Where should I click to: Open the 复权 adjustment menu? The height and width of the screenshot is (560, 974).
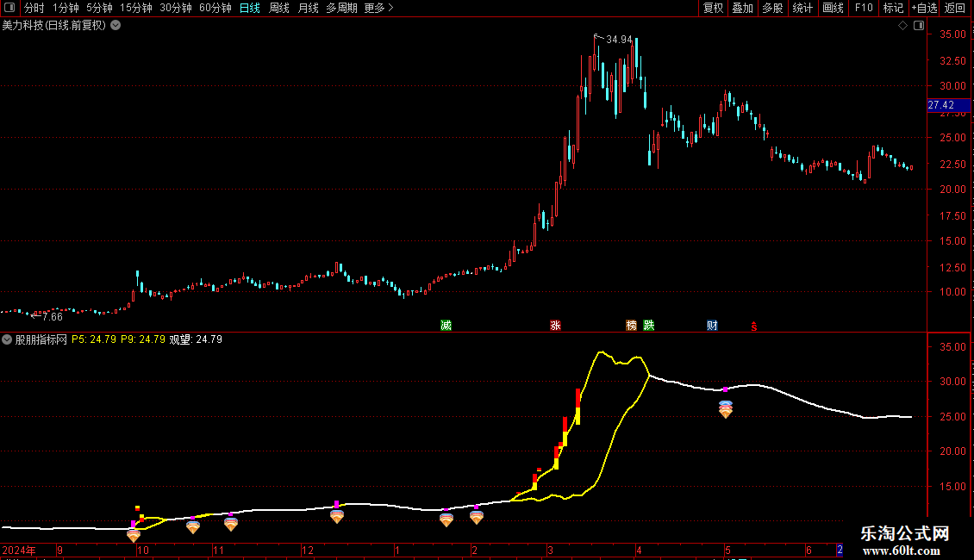pos(713,8)
